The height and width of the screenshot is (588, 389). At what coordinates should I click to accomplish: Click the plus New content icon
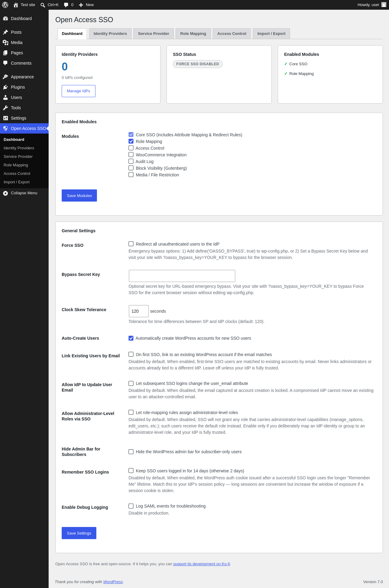coord(81,5)
